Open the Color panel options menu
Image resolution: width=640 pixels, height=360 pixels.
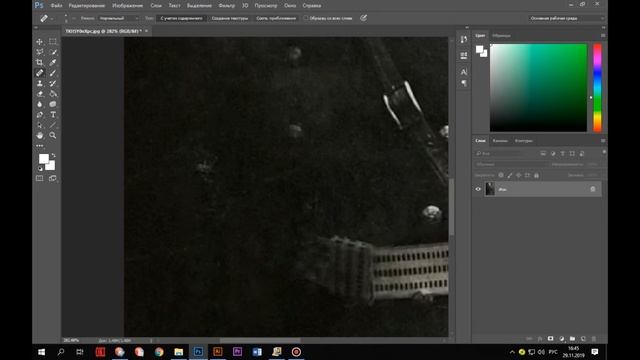pos(603,36)
